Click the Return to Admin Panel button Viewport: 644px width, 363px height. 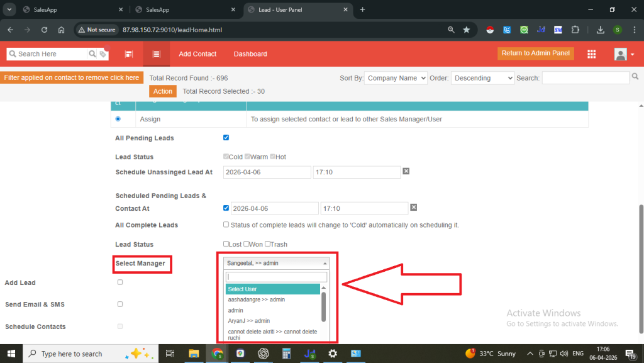click(535, 53)
